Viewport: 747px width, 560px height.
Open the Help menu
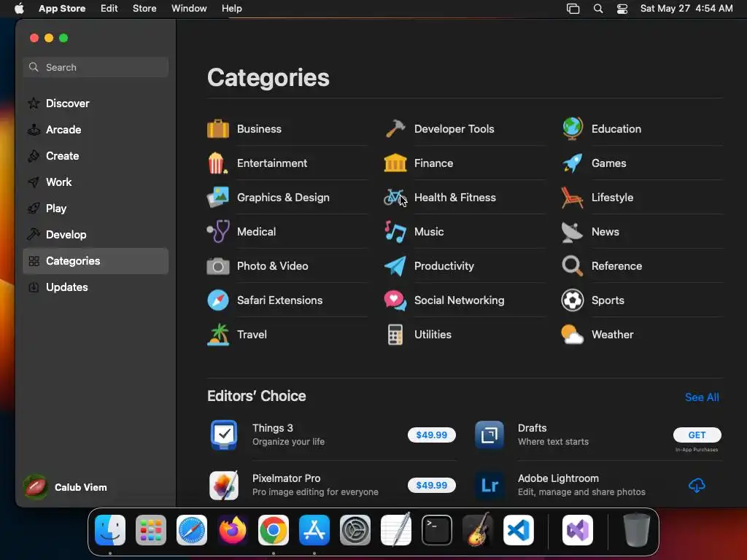tap(231, 9)
